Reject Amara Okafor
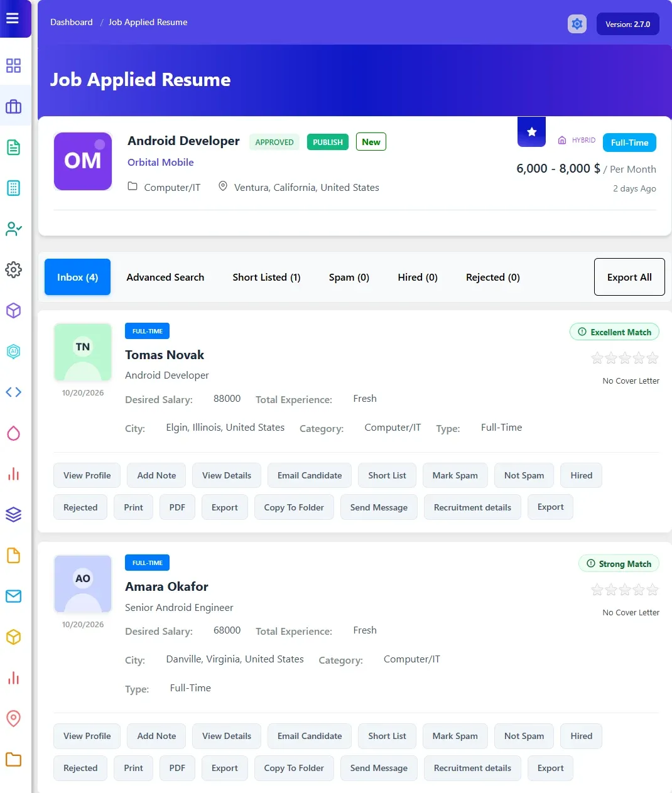The image size is (672, 793). point(80,768)
